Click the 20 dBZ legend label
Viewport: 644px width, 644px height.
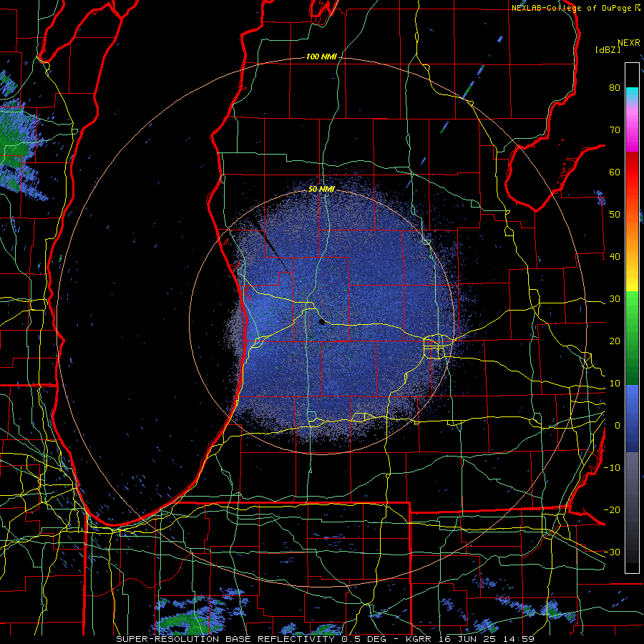coord(615,341)
